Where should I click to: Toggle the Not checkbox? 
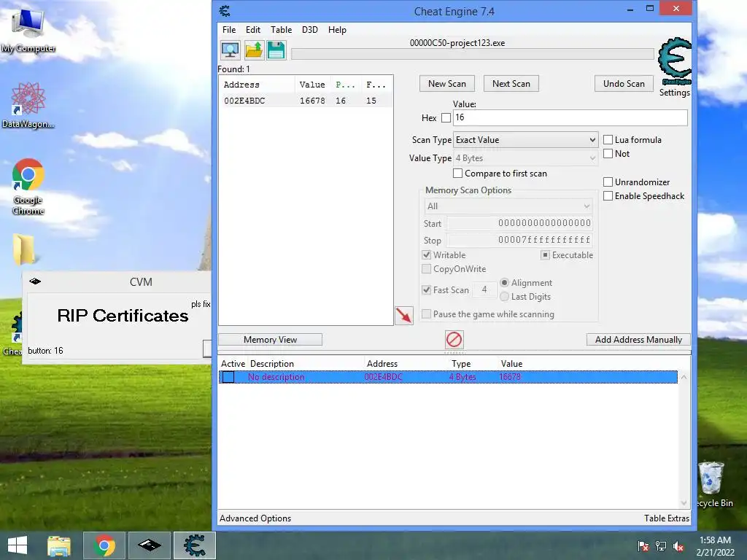pyautogui.click(x=608, y=153)
